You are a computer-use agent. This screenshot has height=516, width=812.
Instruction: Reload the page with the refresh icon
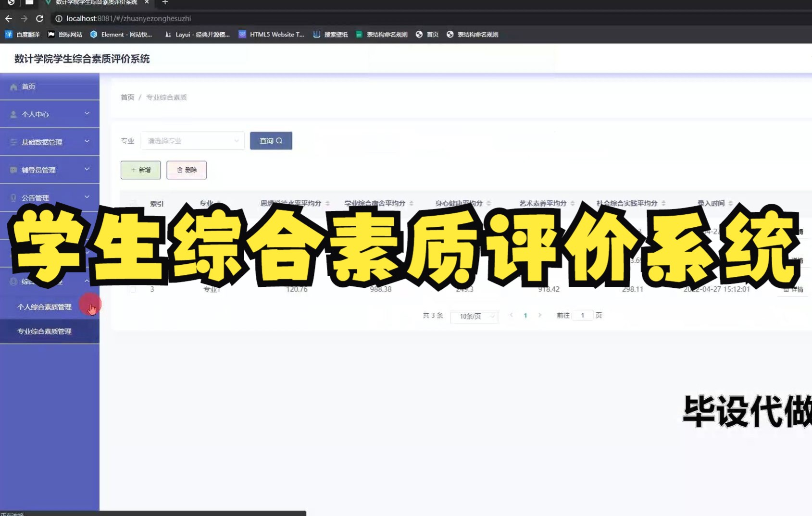[39, 18]
